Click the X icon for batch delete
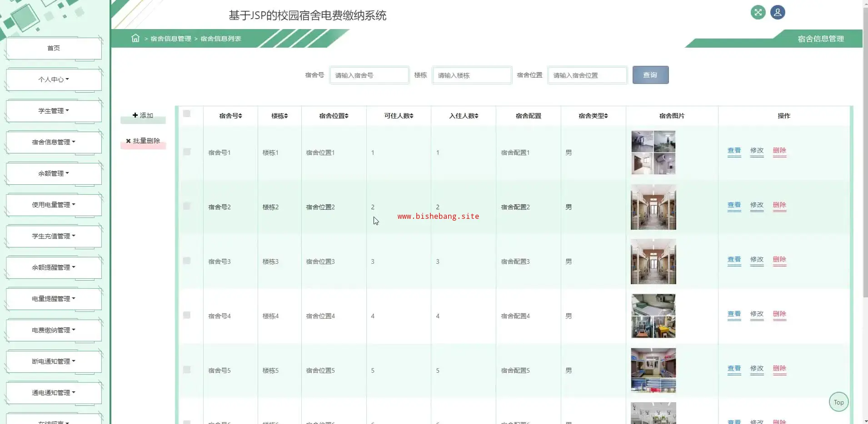Viewport: 868px width, 424px height. tap(128, 141)
